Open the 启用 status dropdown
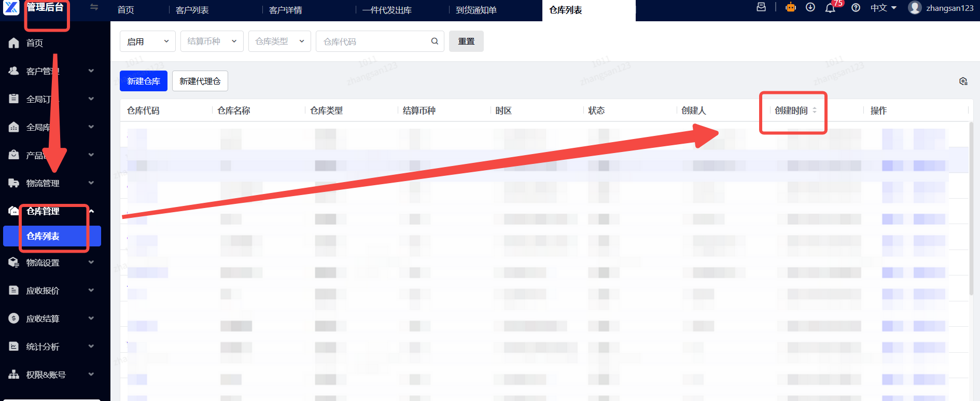This screenshot has height=401, width=980. 148,42
